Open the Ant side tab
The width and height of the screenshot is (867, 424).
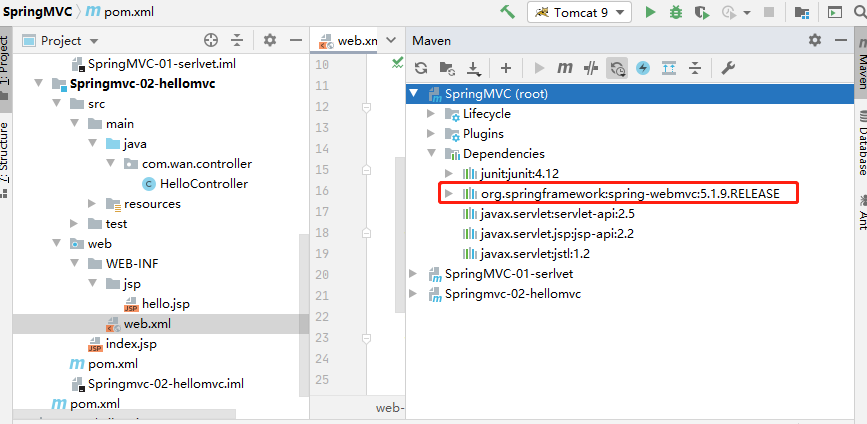[x=861, y=213]
